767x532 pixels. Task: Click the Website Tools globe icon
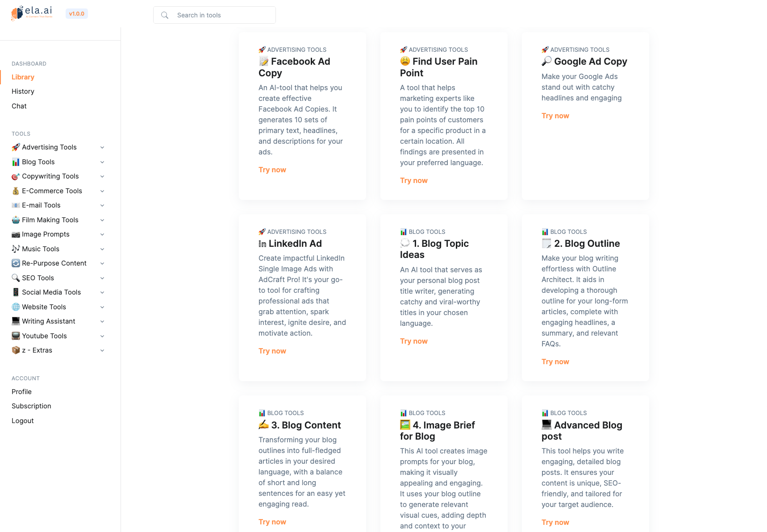pos(16,307)
